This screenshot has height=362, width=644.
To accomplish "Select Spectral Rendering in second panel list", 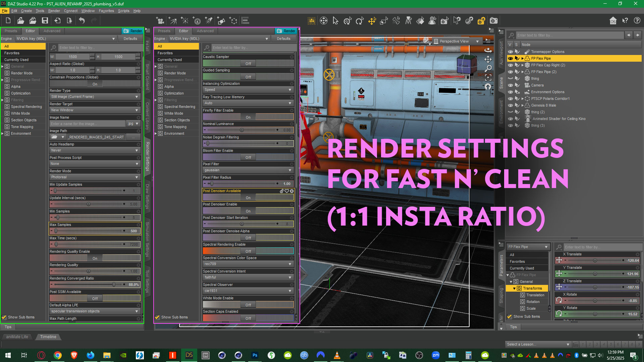I will click(x=180, y=107).
